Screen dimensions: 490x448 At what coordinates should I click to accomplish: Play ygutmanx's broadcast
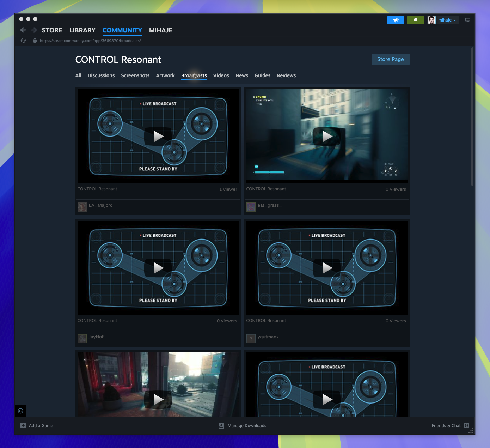327,268
